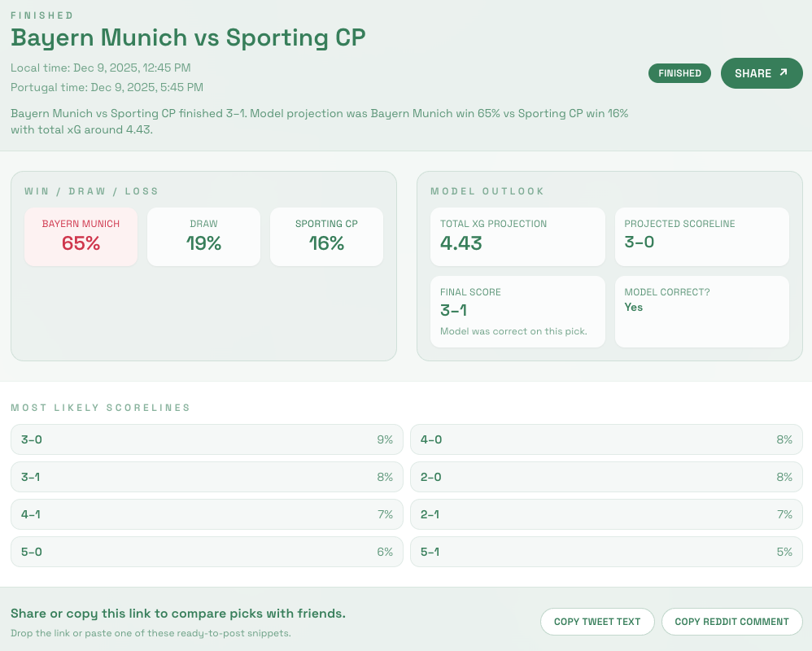Select the 3-0 scoreline row showing 9%
Image resolution: width=812 pixels, height=651 pixels.
click(x=207, y=439)
